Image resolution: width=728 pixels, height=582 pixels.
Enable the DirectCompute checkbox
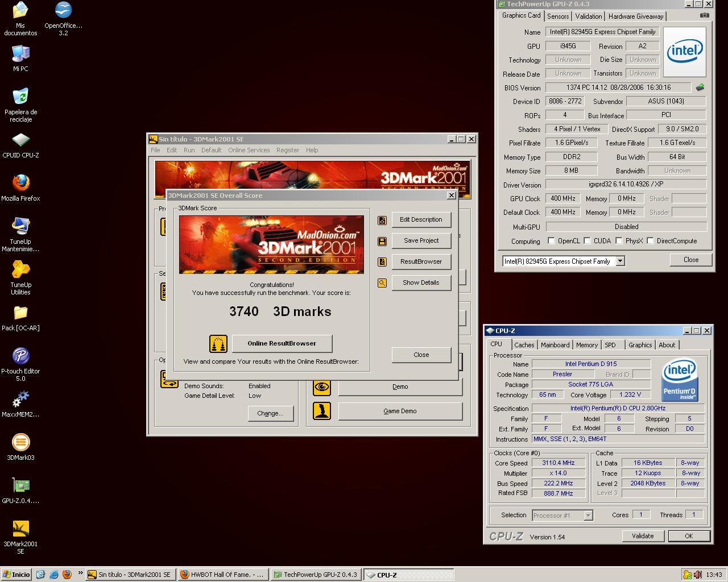click(650, 241)
